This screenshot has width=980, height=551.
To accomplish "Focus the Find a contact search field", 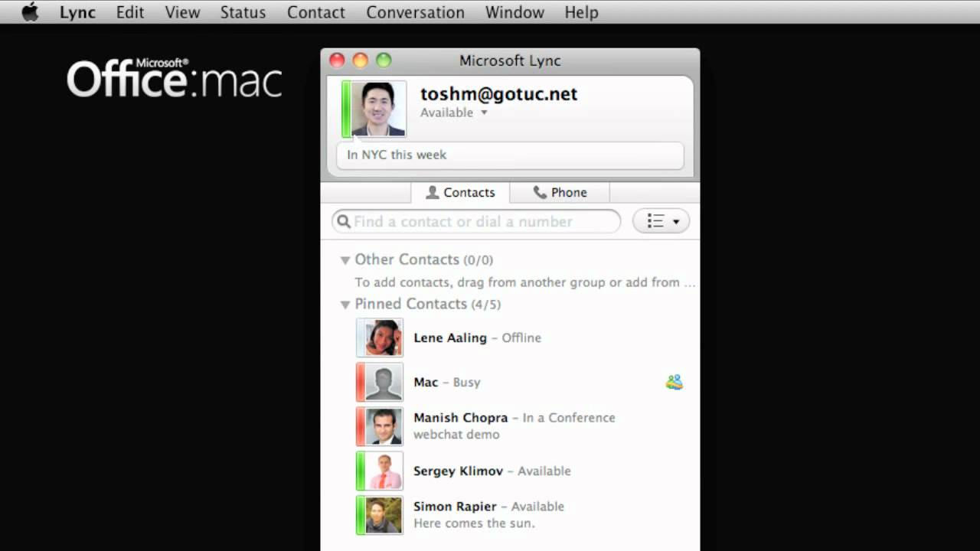I will (x=476, y=221).
